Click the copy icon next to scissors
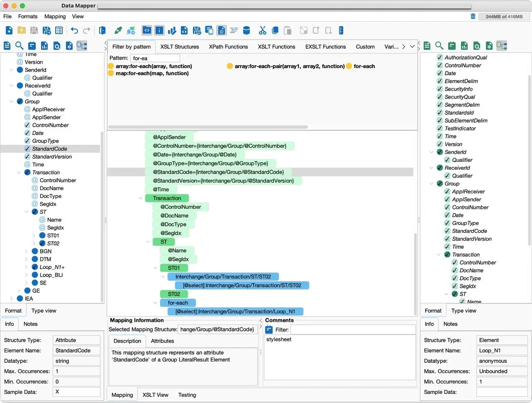The width and height of the screenshot is (532, 403). pos(275,30)
